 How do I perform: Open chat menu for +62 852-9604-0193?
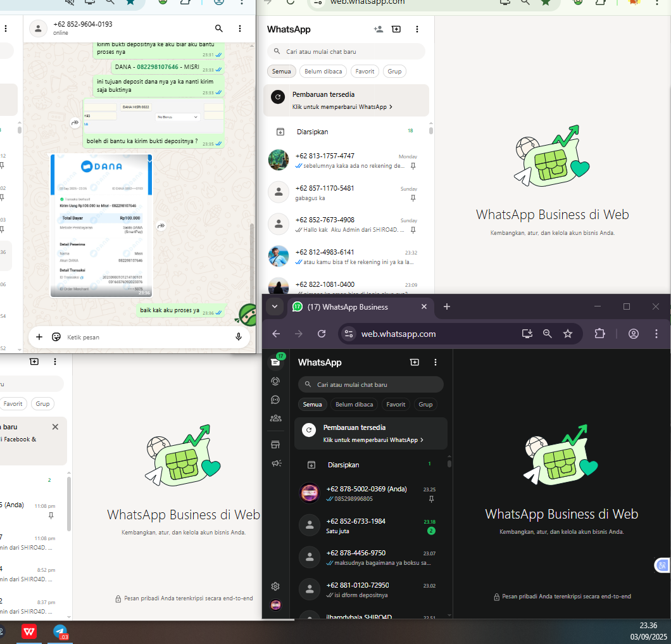(x=240, y=28)
